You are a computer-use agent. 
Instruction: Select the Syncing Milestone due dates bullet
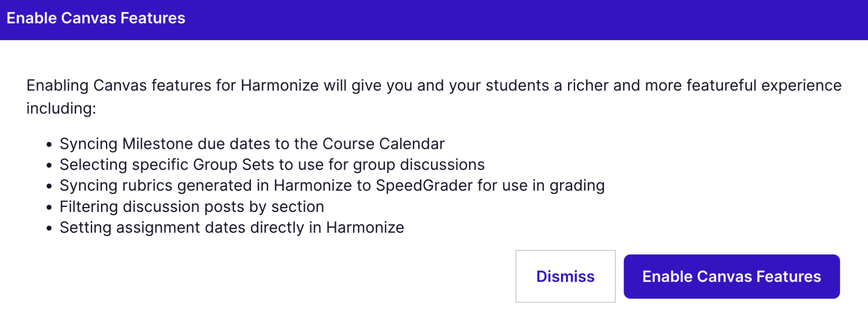[x=252, y=144]
